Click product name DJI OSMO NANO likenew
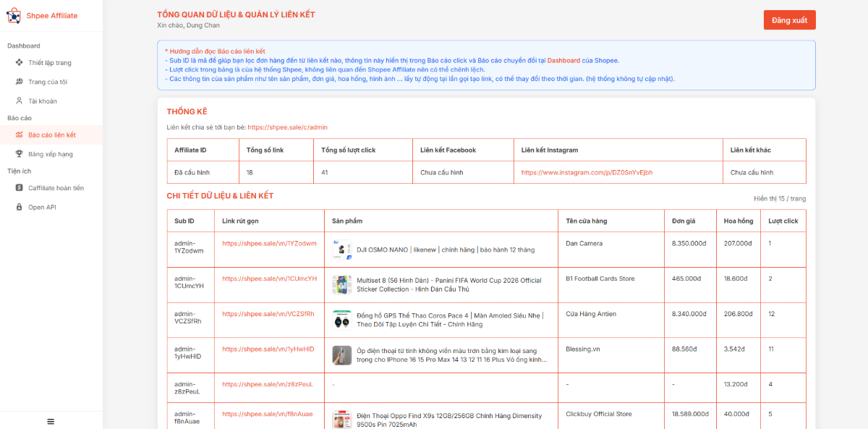 446,250
